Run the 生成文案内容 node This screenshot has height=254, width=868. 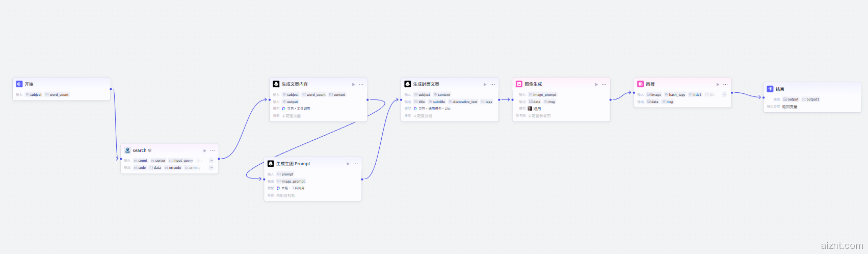[x=353, y=85]
